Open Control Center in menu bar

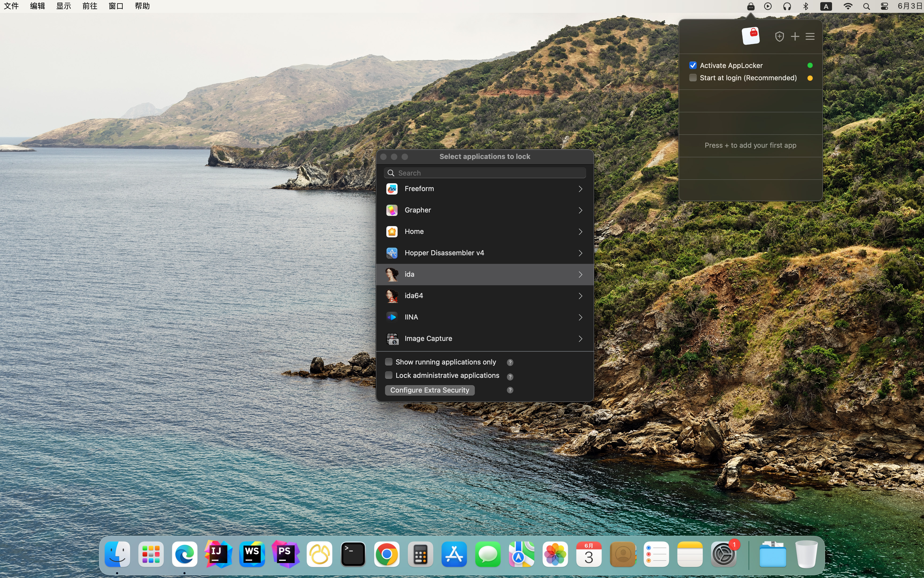pos(884,6)
